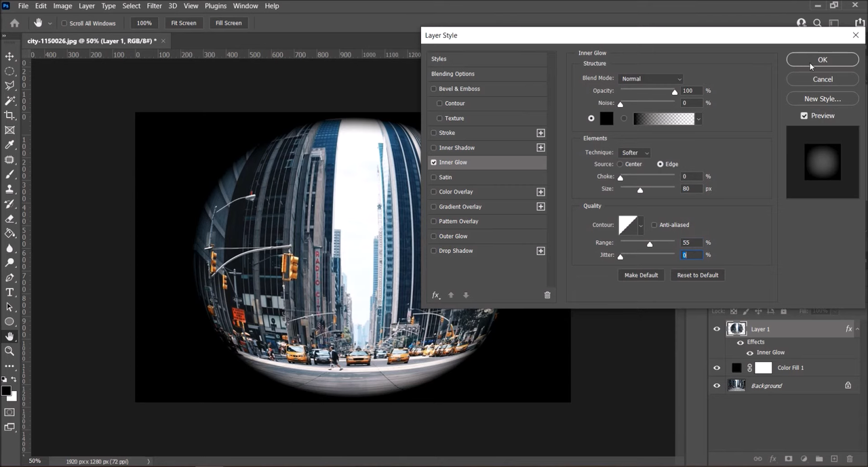
Task: Select the Elliptical Marquee tool
Action: coord(9,71)
